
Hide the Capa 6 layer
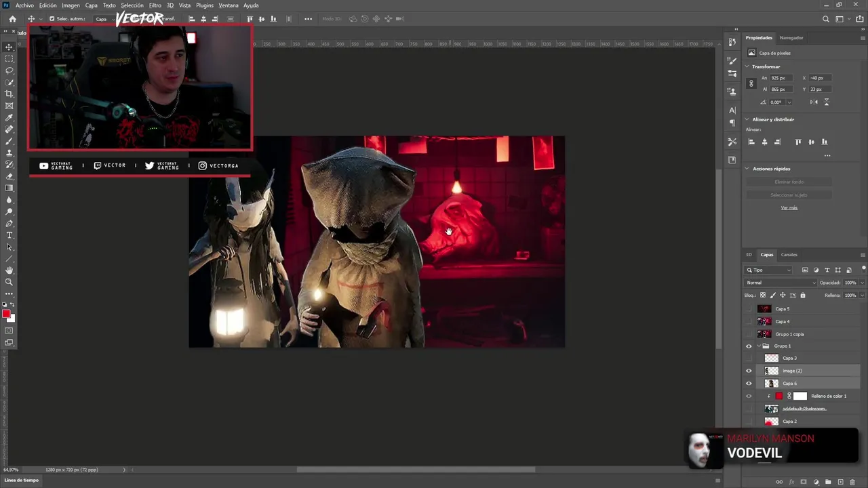point(749,384)
